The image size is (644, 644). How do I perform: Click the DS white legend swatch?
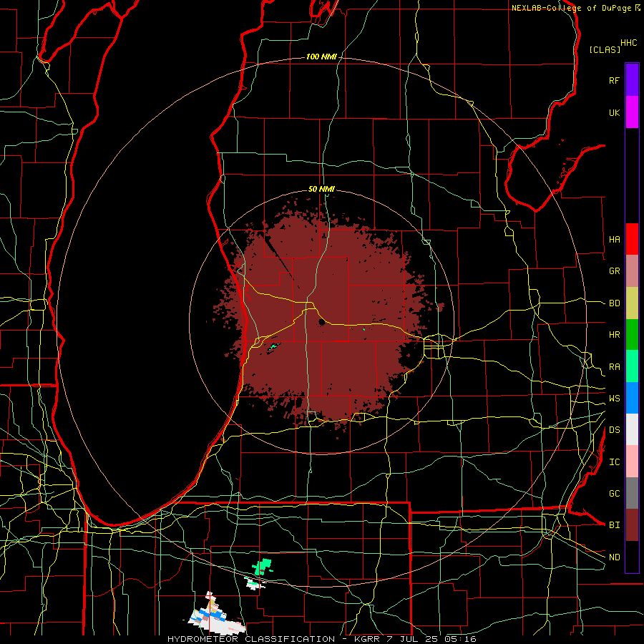[632, 429]
